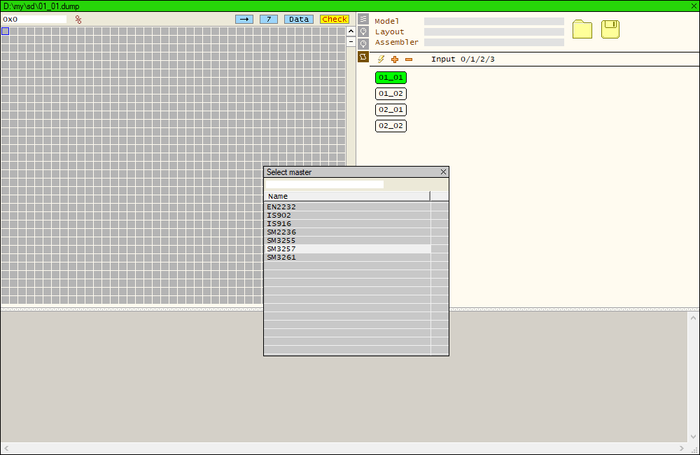Click the yellow folder open icon
The height and width of the screenshot is (455, 700).
click(x=582, y=29)
